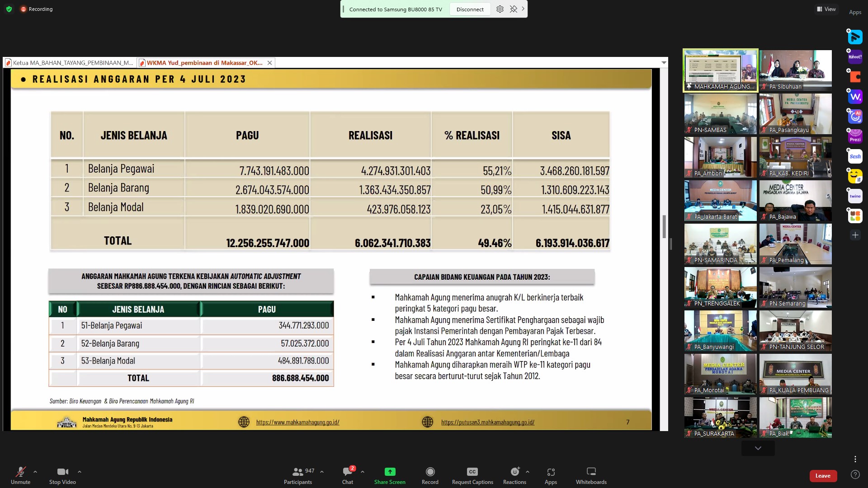Select WKMA Yud_pembinaan di Makassar tab
This screenshot has height=488, width=868.
pyautogui.click(x=202, y=63)
